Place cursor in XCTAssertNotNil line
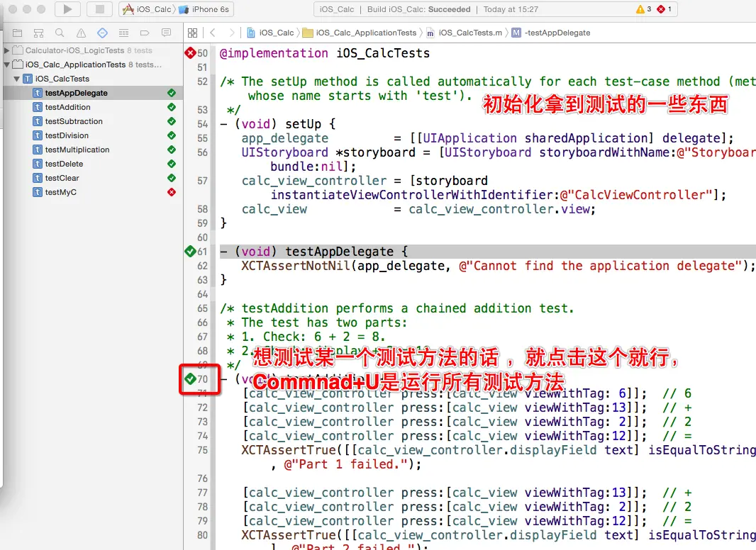 point(488,266)
